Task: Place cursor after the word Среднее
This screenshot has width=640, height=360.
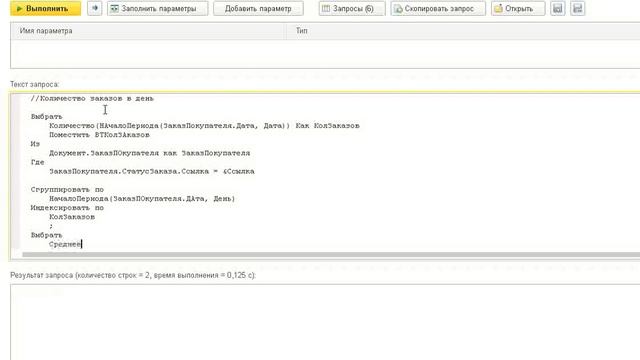Action: [x=82, y=244]
